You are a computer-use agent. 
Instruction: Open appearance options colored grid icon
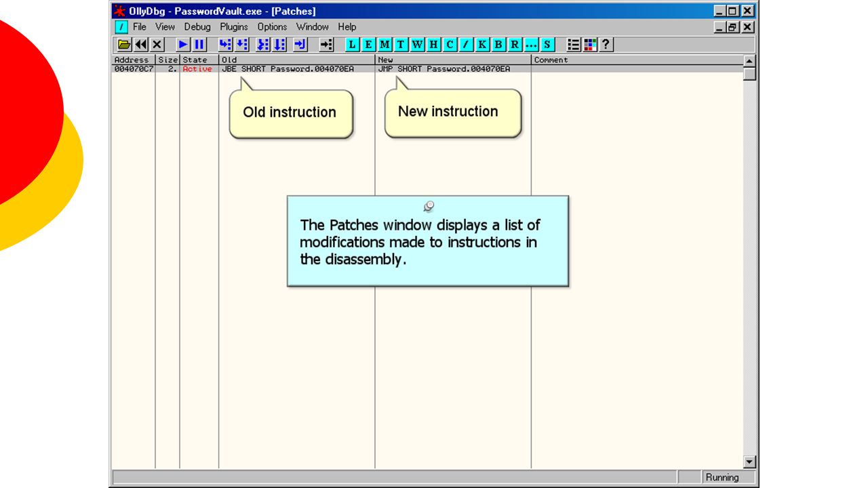tap(590, 45)
